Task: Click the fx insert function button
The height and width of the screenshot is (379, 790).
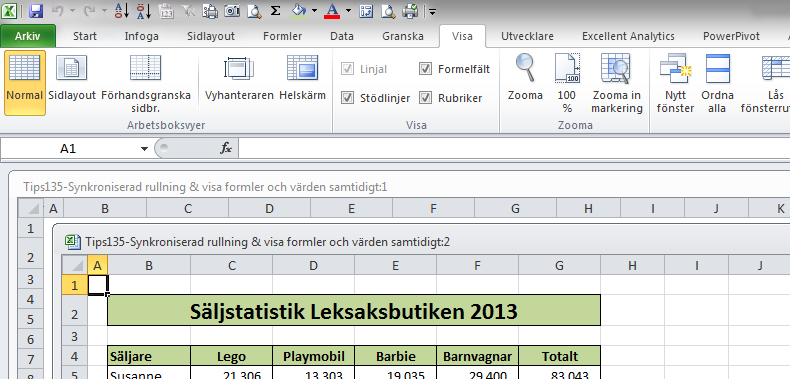Action: [x=226, y=149]
